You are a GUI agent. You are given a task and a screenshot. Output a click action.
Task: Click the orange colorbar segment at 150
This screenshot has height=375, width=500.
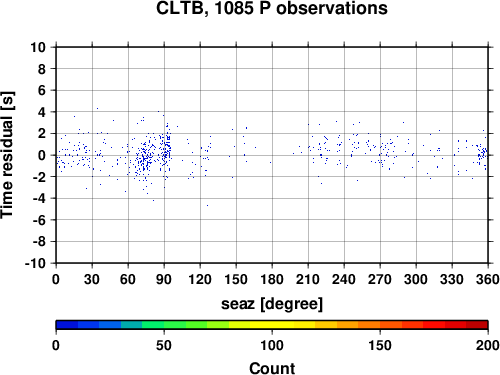(x=380, y=325)
